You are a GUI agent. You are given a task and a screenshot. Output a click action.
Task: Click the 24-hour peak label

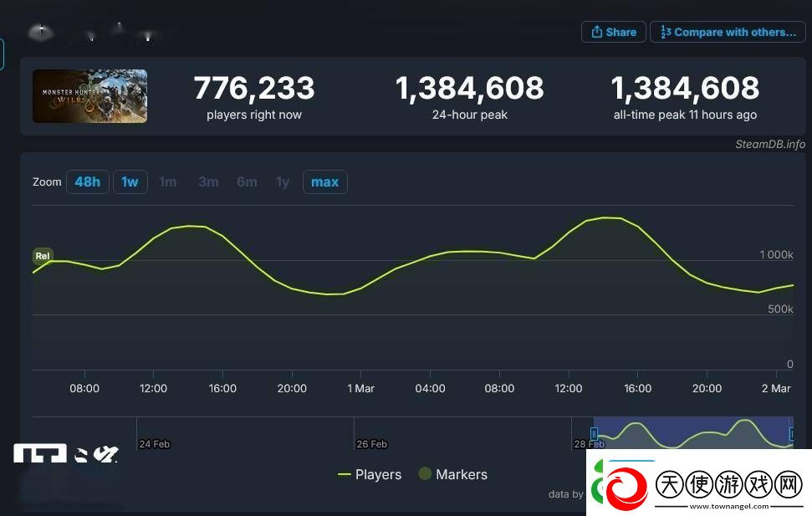470,115
